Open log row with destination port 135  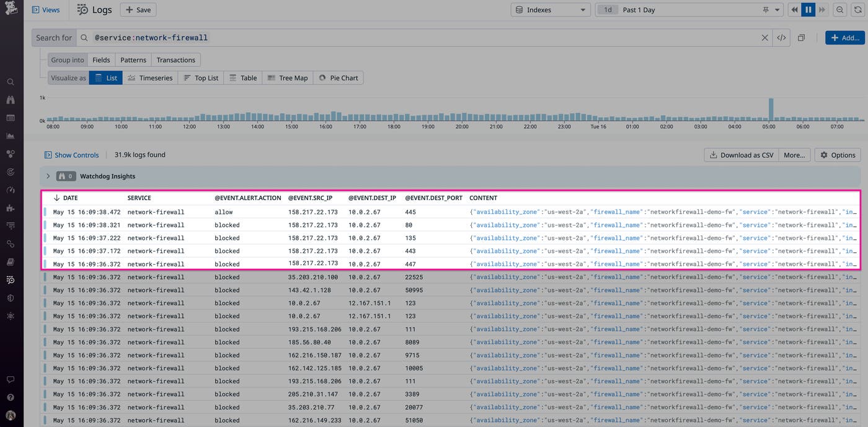pyautogui.click(x=450, y=238)
